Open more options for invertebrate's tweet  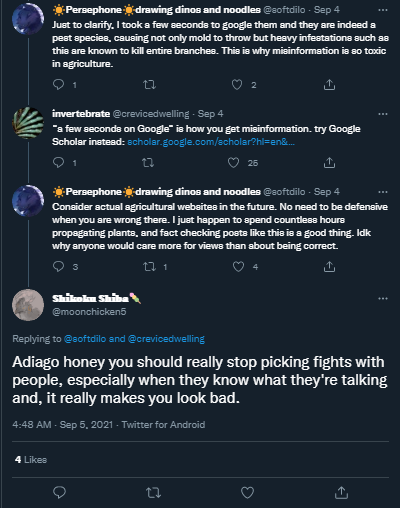pyautogui.click(x=383, y=114)
